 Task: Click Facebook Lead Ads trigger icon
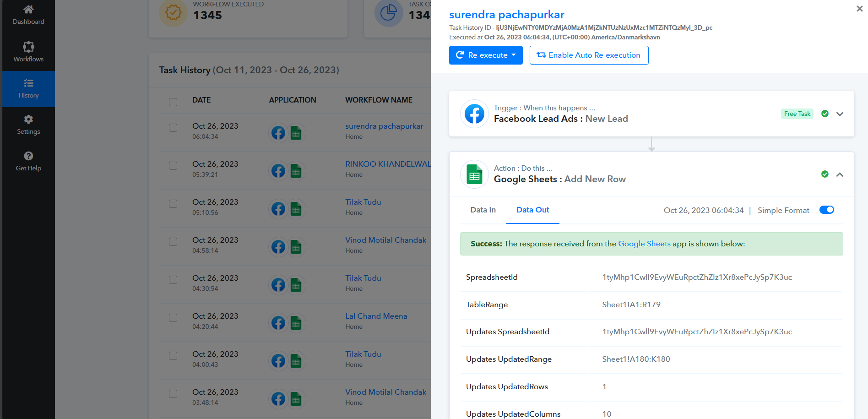474,114
